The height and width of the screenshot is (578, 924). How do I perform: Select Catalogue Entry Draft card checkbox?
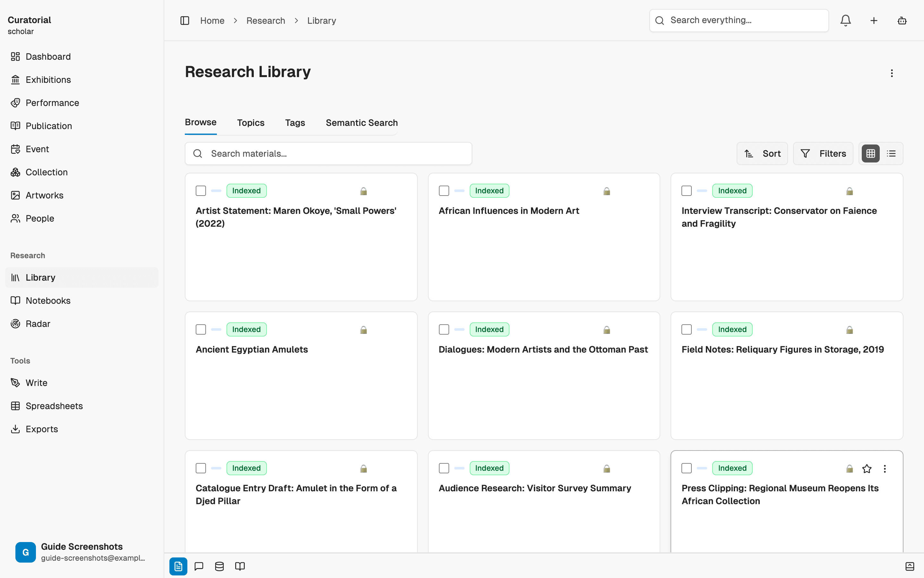click(201, 468)
